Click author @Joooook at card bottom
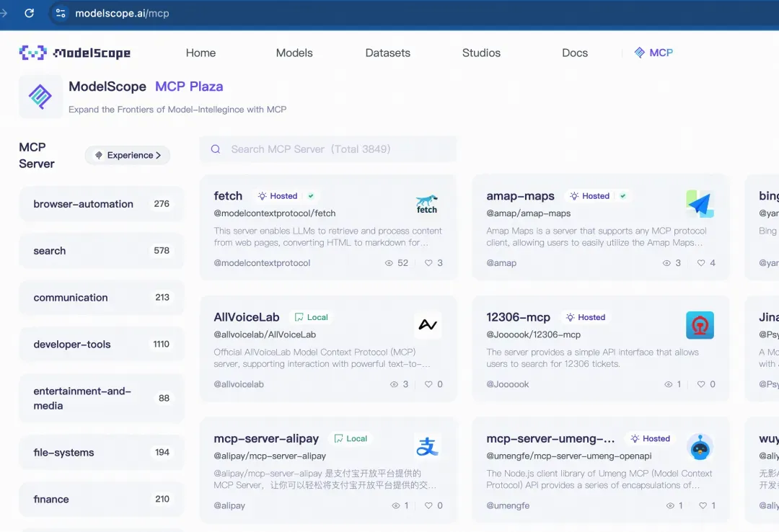Image resolution: width=779 pixels, height=532 pixels. click(x=508, y=384)
